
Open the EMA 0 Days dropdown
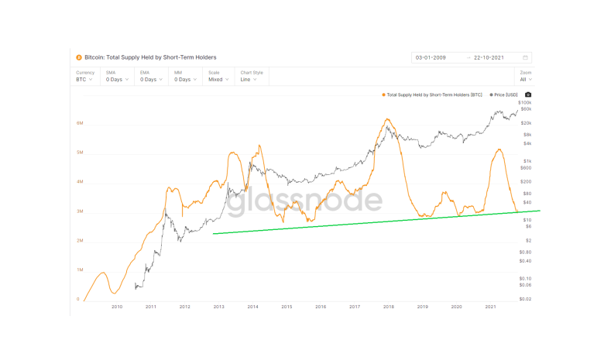153,79
